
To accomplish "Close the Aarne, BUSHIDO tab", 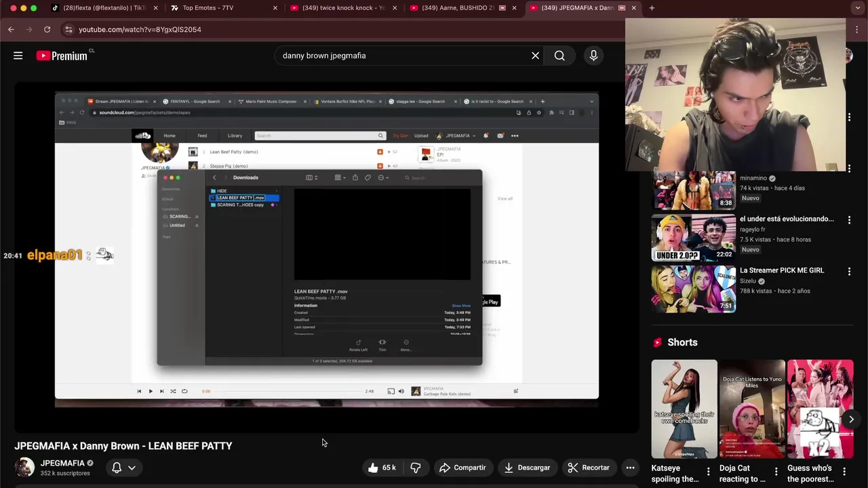I will click(x=514, y=8).
